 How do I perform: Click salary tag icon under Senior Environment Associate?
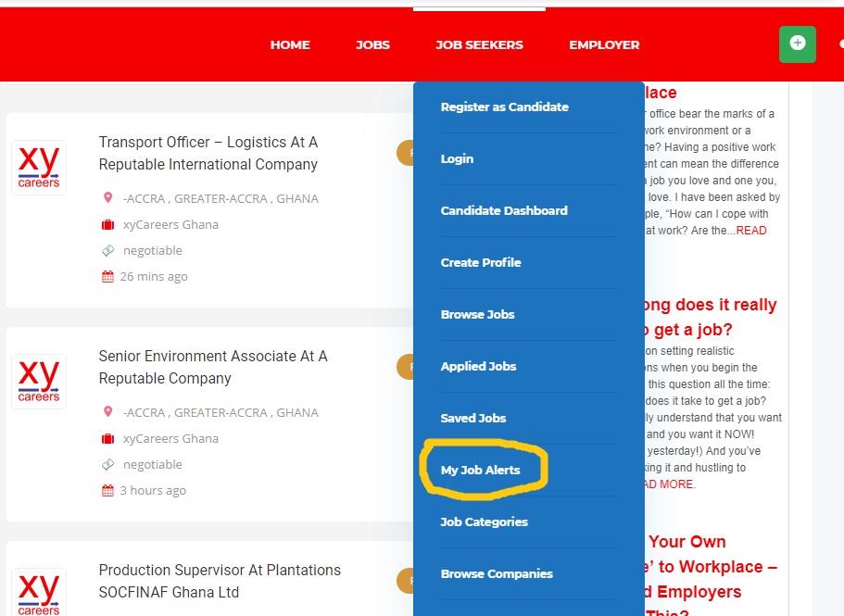pyautogui.click(x=107, y=464)
